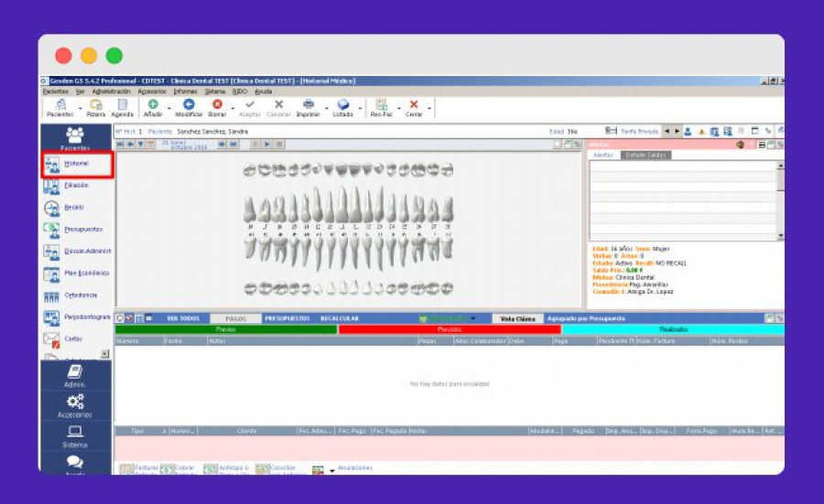Click the blue Modificar icon
The image size is (824, 504).
click(189, 104)
